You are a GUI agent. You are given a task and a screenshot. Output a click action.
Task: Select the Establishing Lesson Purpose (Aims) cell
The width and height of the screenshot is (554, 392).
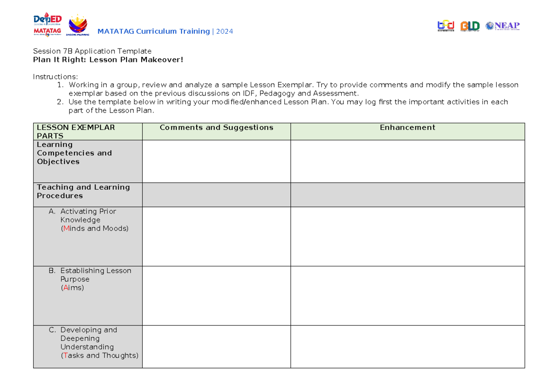coord(88,295)
